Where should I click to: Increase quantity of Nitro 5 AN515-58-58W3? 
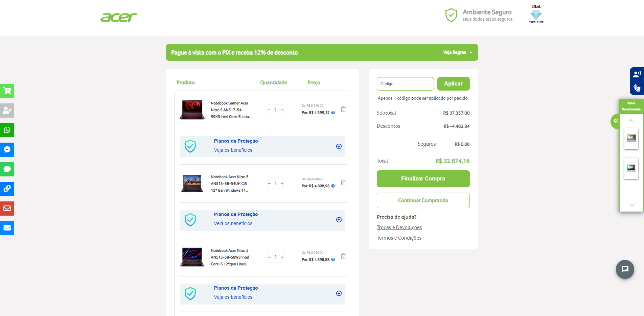tap(282, 257)
